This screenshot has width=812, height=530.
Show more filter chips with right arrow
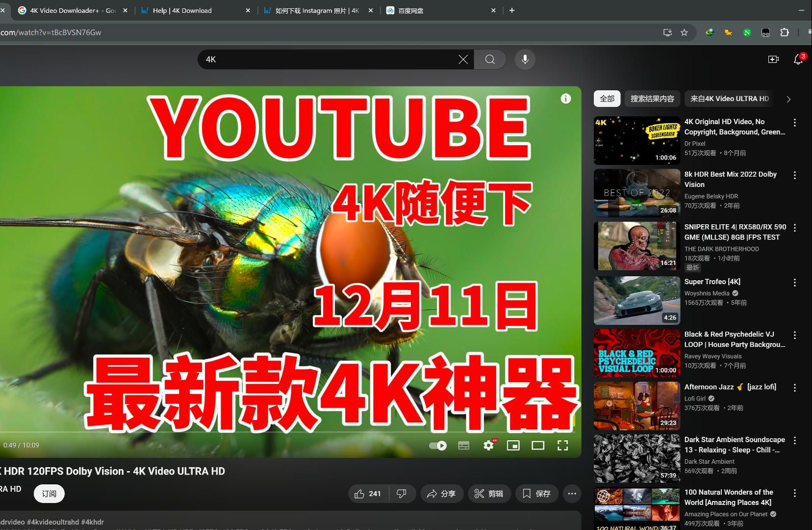[x=788, y=99]
